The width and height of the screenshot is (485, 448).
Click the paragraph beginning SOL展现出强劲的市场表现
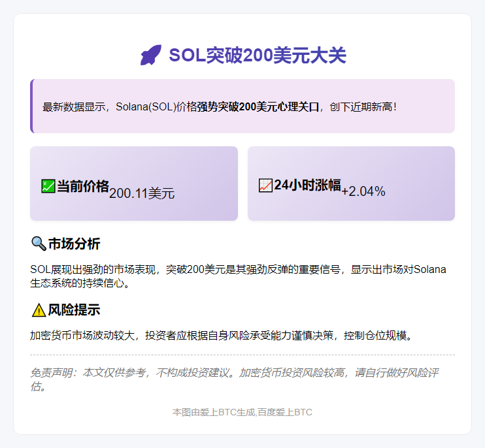pos(238,276)
